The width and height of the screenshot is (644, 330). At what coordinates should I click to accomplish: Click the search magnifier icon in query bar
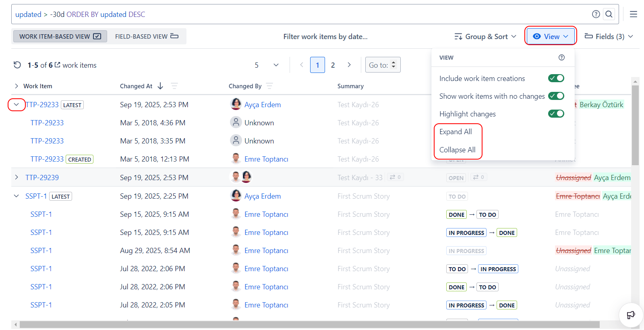pyautogui.click(x=609, y=14)
